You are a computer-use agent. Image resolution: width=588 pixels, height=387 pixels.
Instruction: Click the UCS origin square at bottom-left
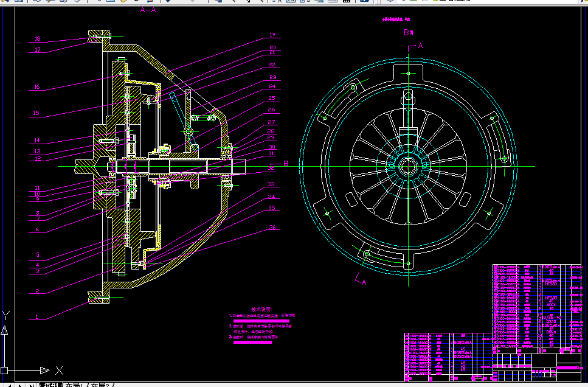[x=4, y=371]
